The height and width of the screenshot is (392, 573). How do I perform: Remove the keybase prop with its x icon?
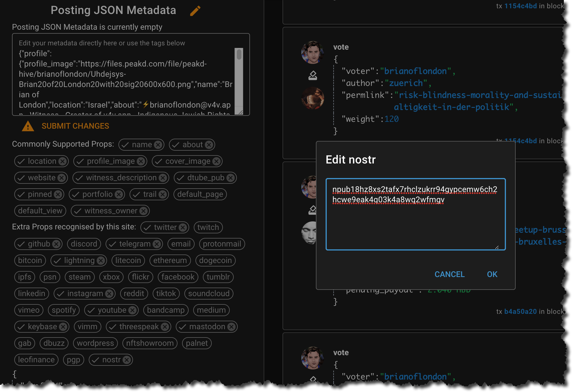tap(63, 327)
